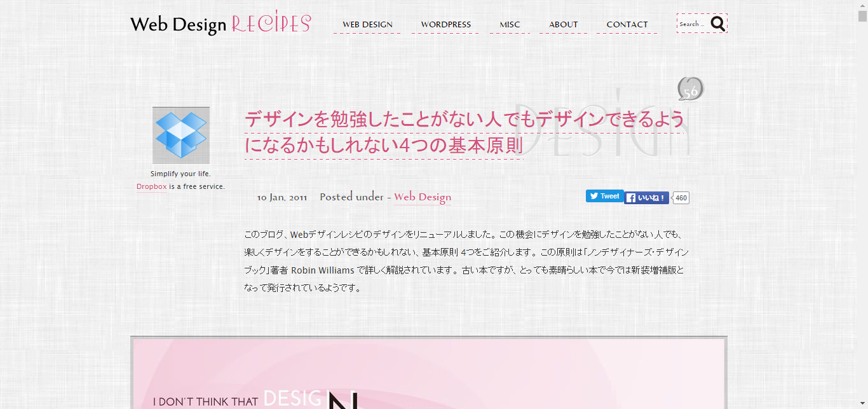Click the scrollbar up arrow
This screenshot has width=868, height=409.
point(862,4)
